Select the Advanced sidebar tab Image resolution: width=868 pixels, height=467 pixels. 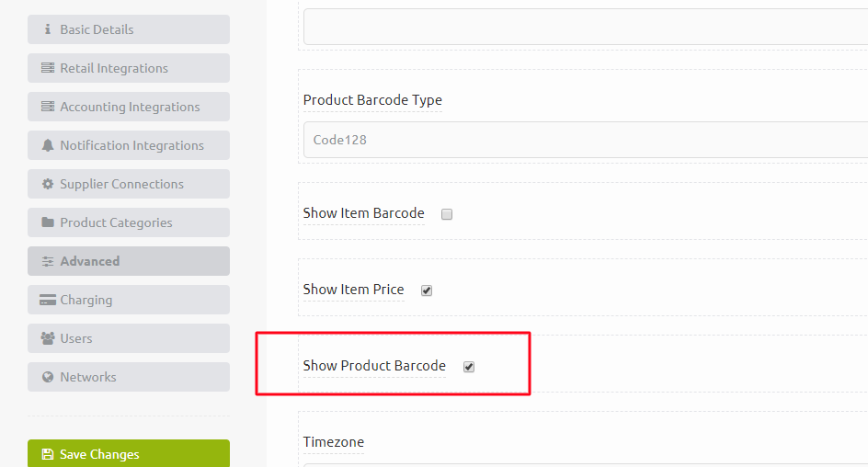click(129, 261)
